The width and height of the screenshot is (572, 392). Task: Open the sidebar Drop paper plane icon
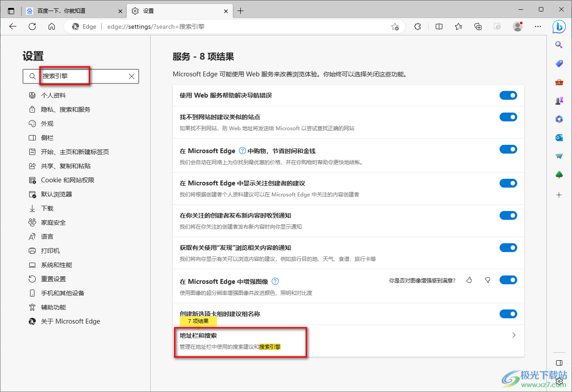pyautogui.click(x=559, y=156)
